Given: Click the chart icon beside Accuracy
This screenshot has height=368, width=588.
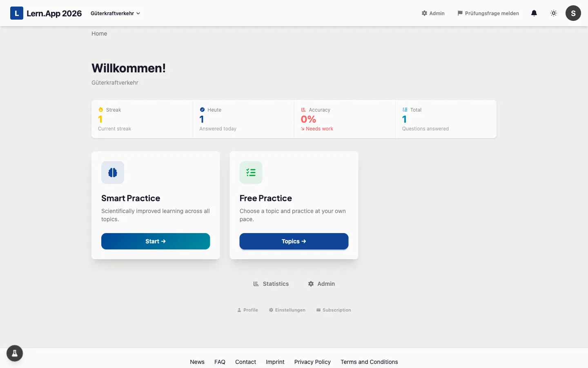Looking at the screenshot, I should pos(303,110).
